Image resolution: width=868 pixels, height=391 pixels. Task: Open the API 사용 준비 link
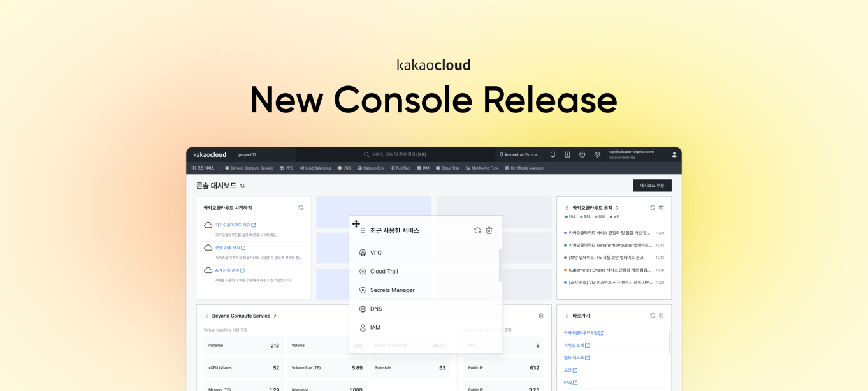coord(229,270)
